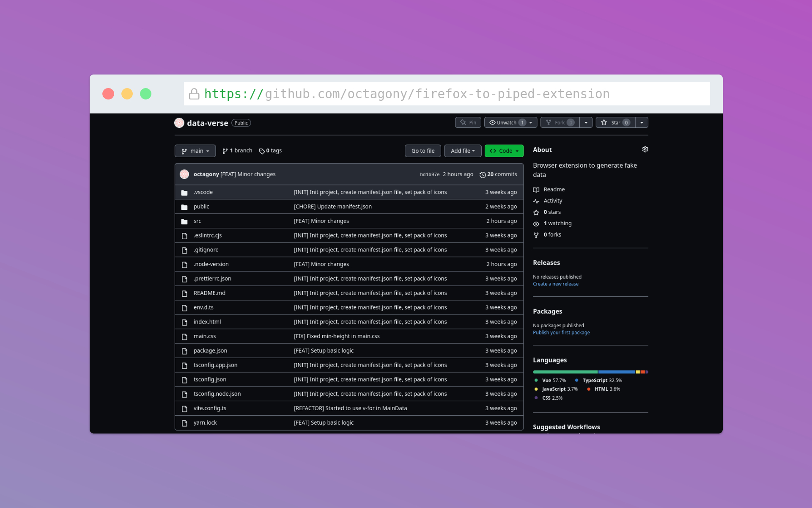This screenshot has height=508, width=812.
Task: Click the Packages heading
Action: (547, 312)
